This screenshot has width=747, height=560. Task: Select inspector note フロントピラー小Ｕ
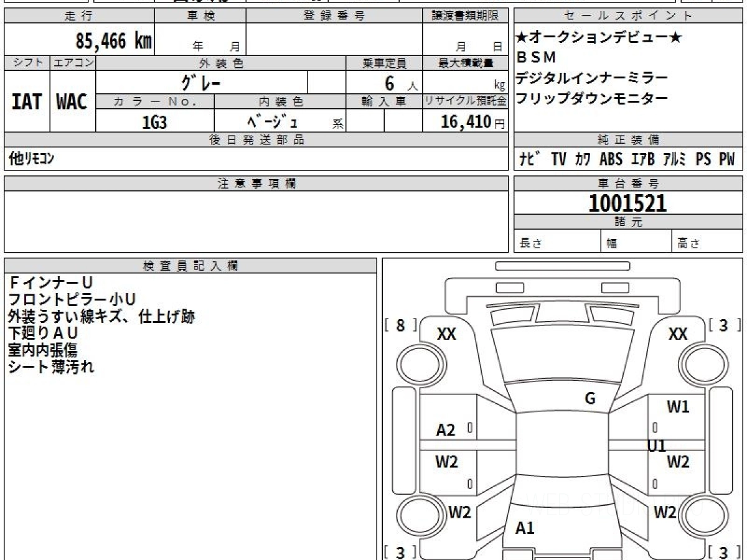(x=72, y=300)
